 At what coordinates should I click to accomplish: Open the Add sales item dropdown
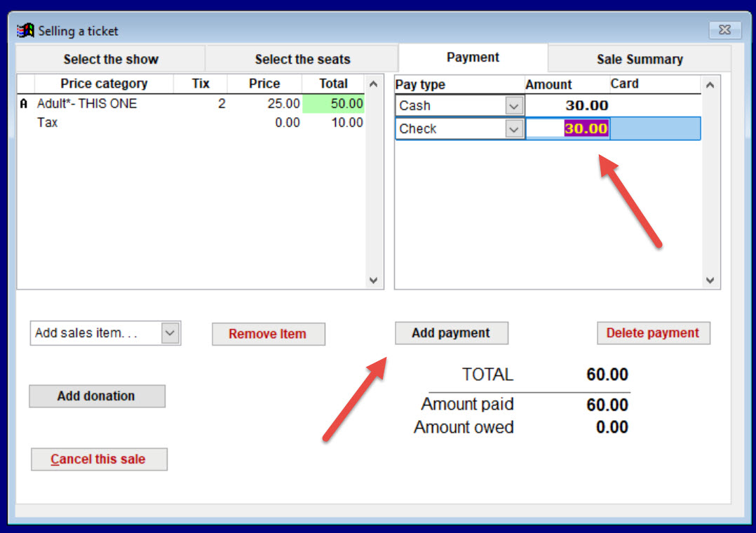[170, 333]
